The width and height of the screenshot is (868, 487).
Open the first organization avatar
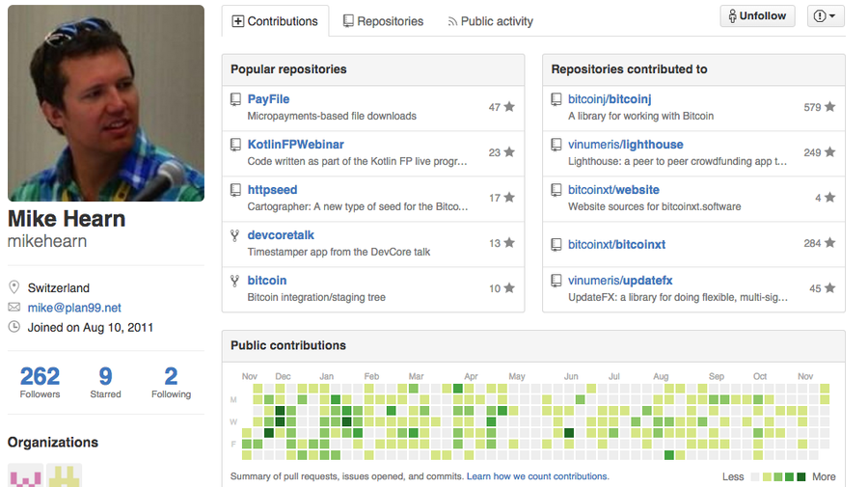pos(25,475)
